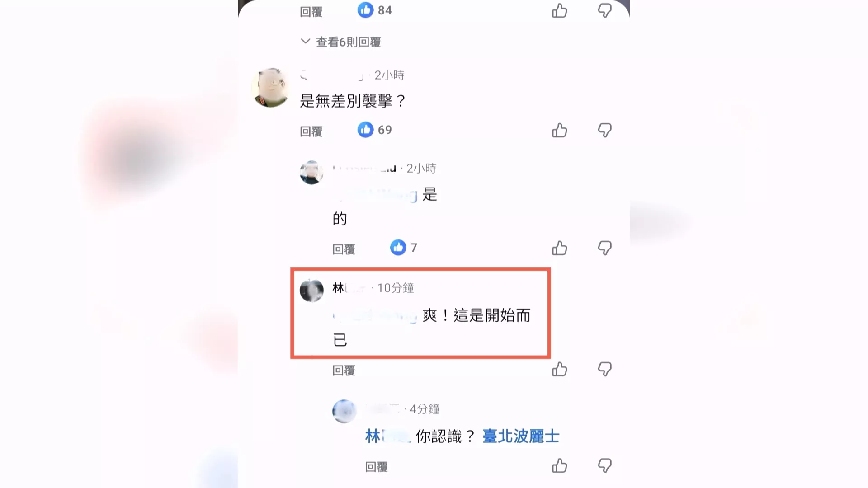Viewport: 868px width, 488px height.
Task: Thumbs up the 是的 reply
Action: coord(559,248)
